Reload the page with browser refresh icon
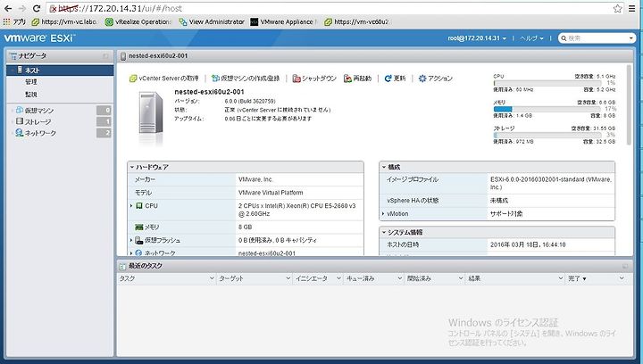Viewport: 643px width, 364px height. point(37,8)
